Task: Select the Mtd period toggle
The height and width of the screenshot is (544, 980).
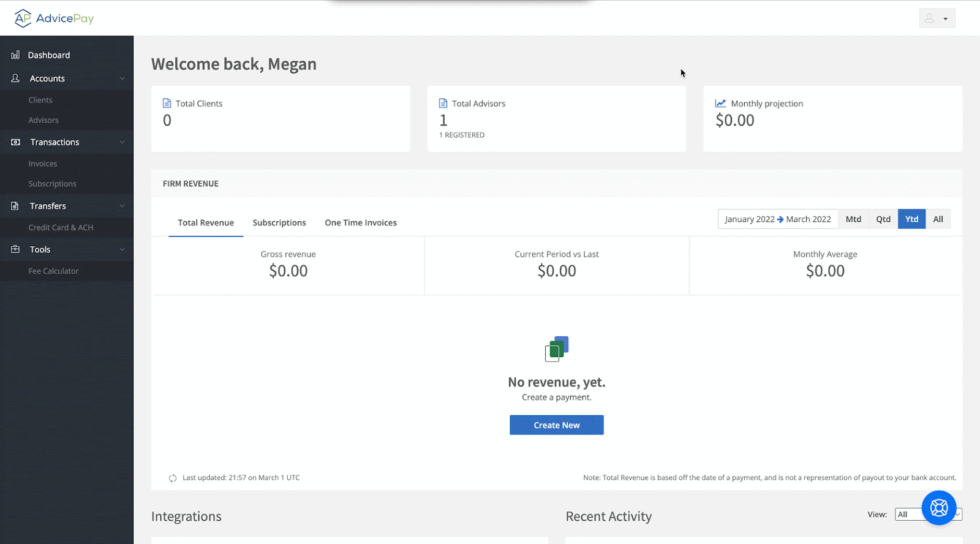Action: [x=853, y=219]
